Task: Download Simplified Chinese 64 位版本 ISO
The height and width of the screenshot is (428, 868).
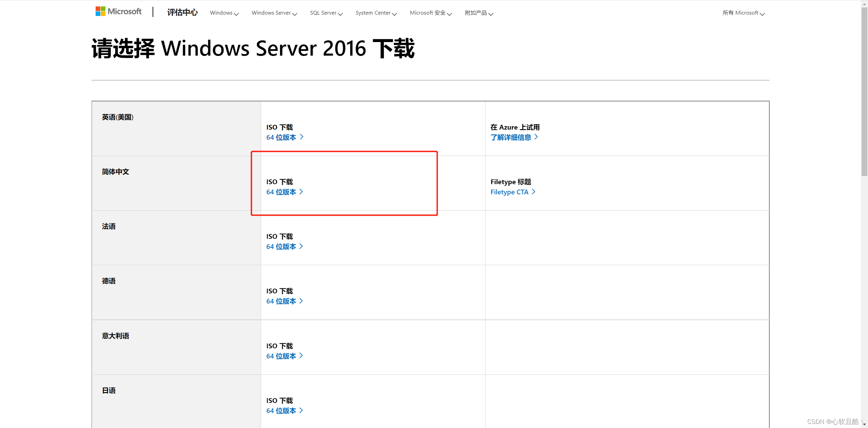Action: (281, 192)
